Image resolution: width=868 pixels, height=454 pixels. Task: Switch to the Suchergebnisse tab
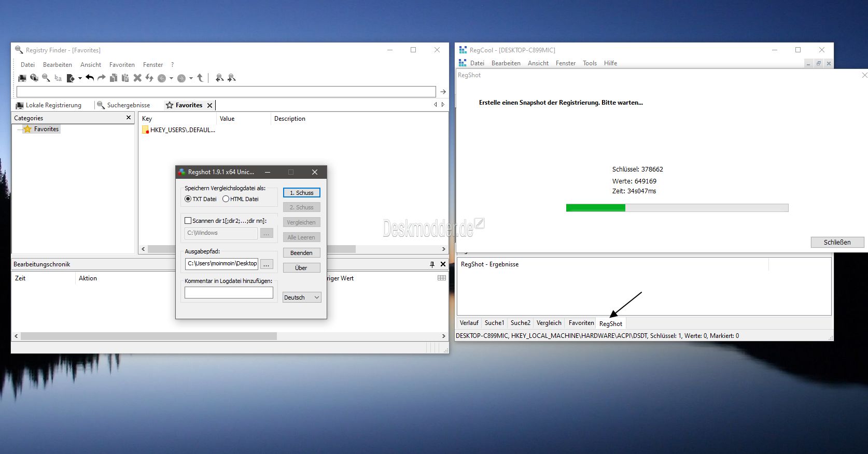point(124,105)
